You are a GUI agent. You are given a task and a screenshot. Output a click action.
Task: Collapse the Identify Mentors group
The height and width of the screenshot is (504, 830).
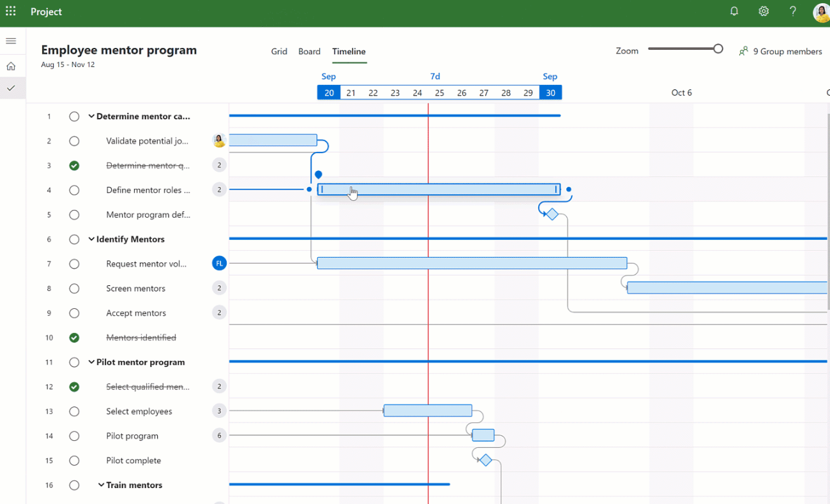[x=91, y=239]
